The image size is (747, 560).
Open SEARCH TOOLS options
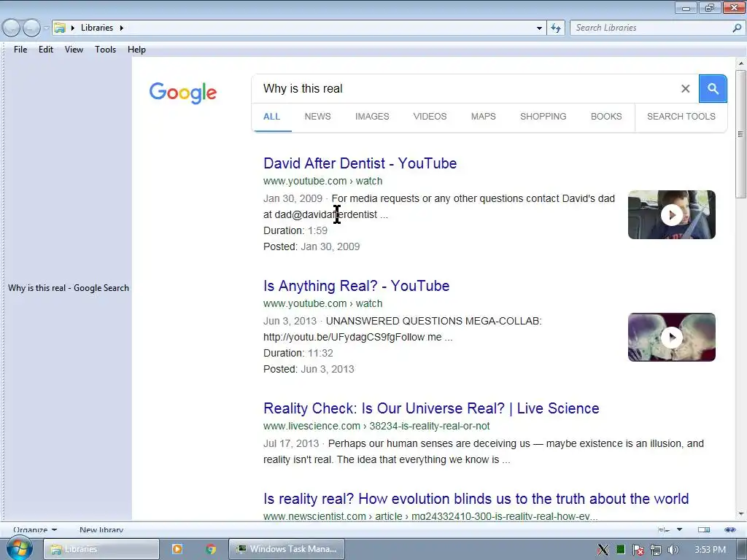coord(681,117)
